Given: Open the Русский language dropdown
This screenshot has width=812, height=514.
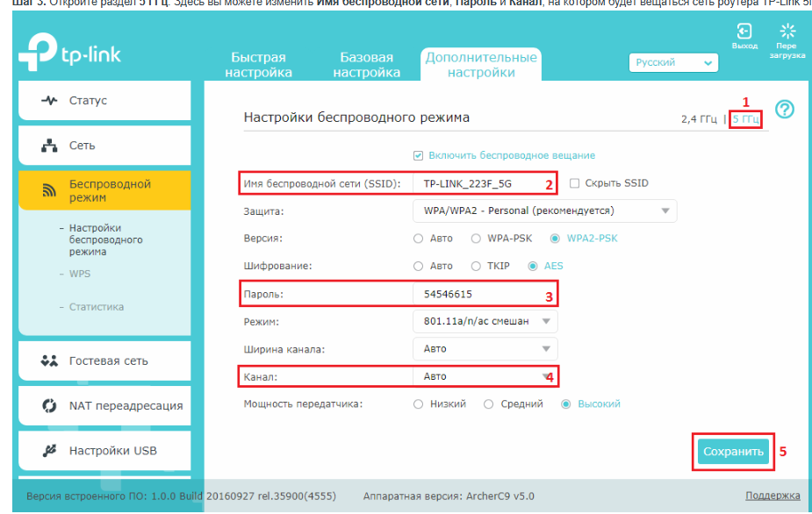Looking at the screenshot, I should coord(673,62).
